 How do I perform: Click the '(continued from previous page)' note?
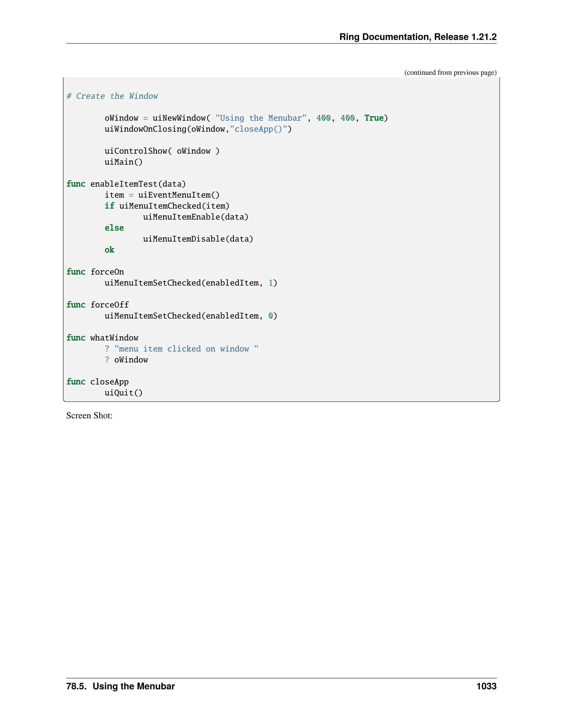(x=450, y=72)
